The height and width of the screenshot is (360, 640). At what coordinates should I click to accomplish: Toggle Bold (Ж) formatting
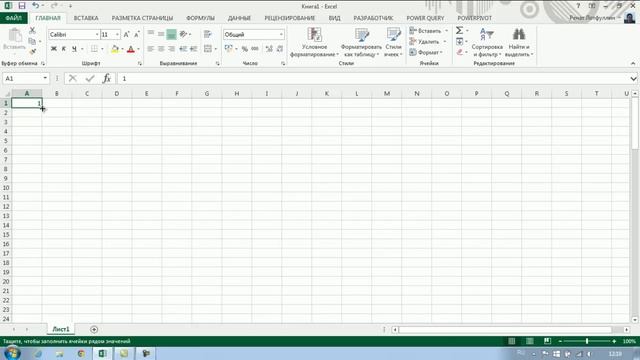point(53,49)
